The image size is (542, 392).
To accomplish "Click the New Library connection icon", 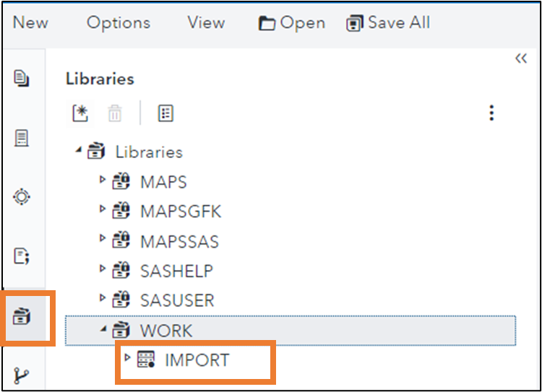I will click(x=79, y=113).
